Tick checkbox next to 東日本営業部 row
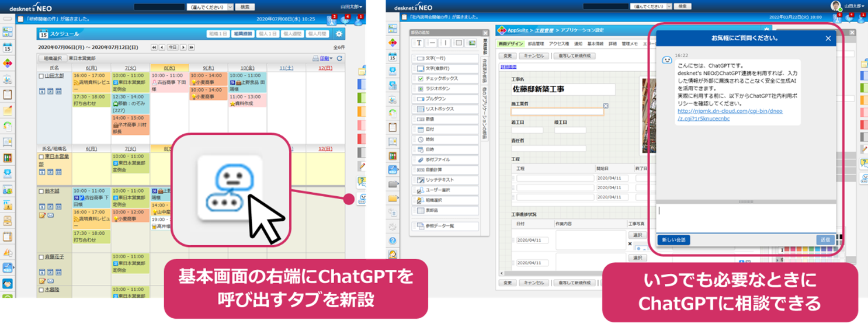The height and width of the screenshot is (327, 868). click(41, 157)
